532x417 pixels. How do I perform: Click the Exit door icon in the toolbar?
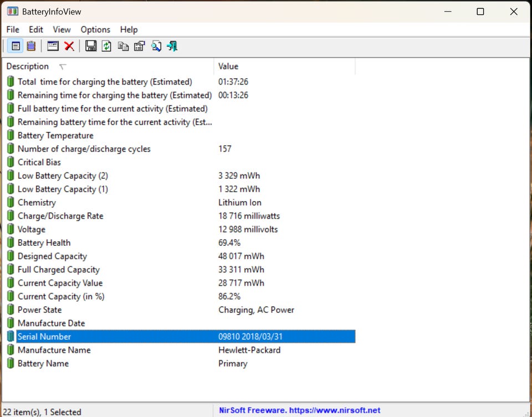coord(172,46)
